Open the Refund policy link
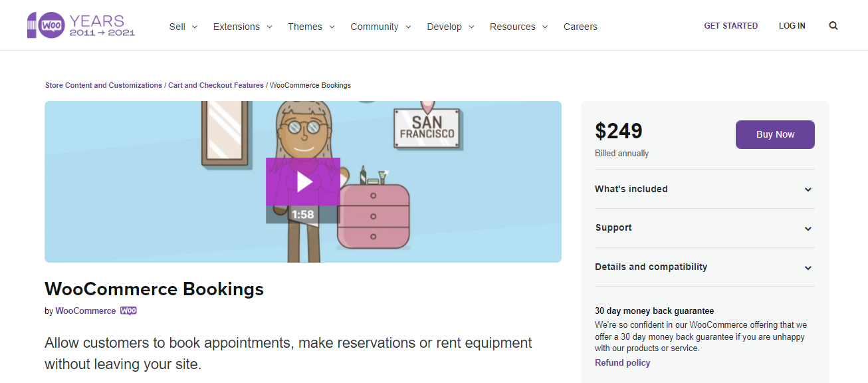 click(x=622, y=363)
